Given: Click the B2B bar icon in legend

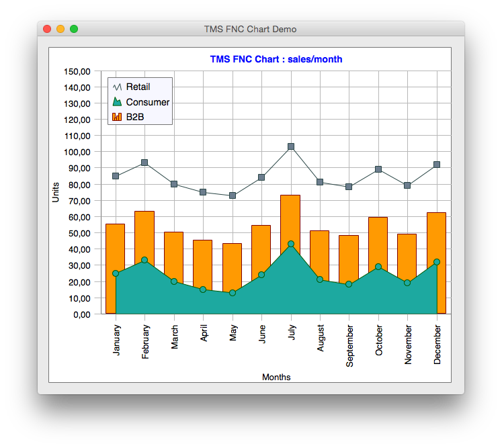Looking at the screenshot, I should click(117, 117).
